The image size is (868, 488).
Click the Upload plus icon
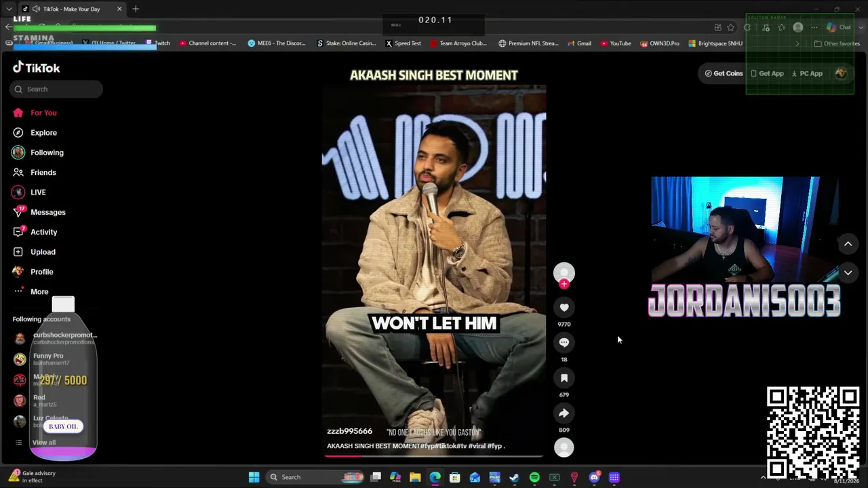click(x=18, y=252)
